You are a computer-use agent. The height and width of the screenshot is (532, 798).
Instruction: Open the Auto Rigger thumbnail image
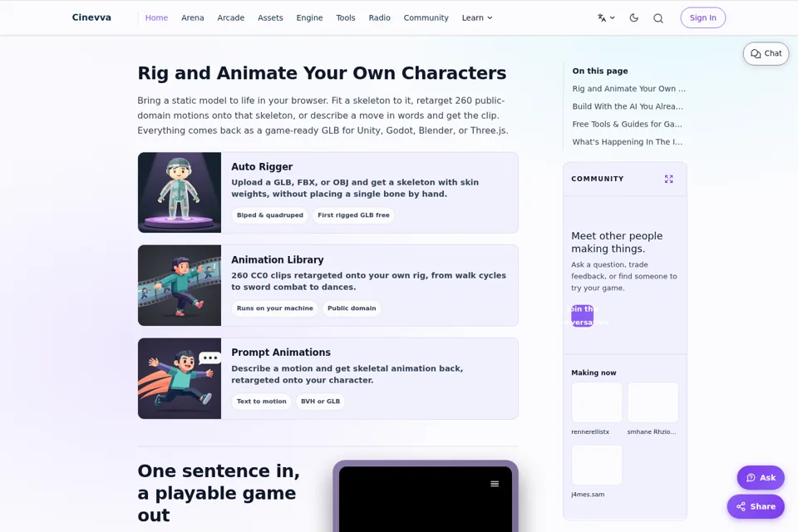point(180,193)
